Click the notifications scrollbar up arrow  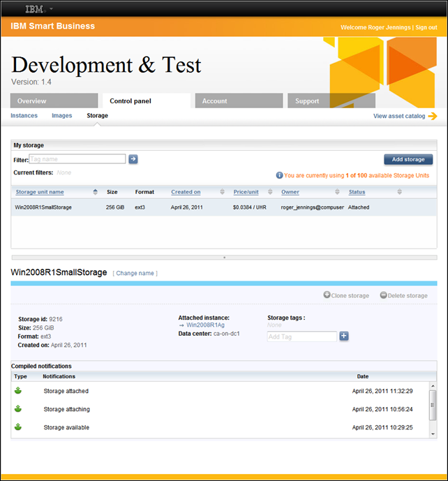(x=433, y=386)
